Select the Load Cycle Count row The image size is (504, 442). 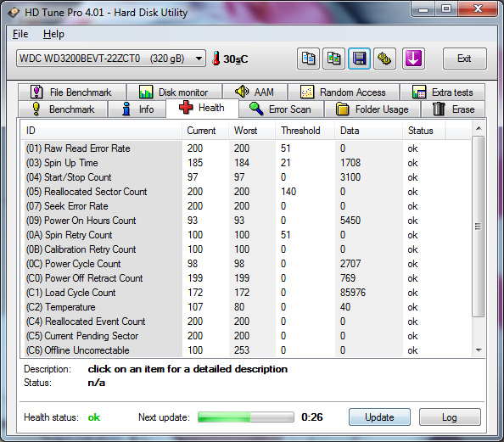[x=246, y=293]
